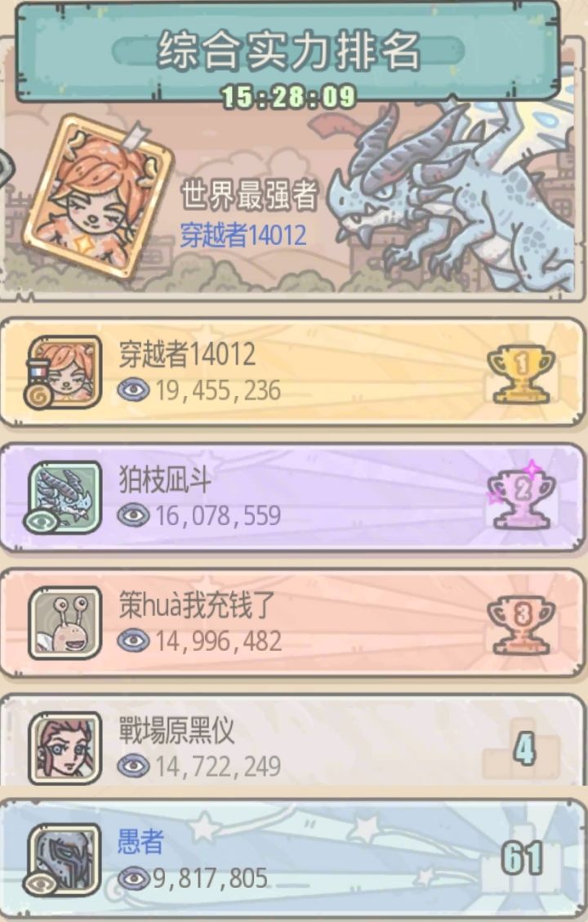Tap the 综合实力排名 title banner
The width and height of the screenshot is (588, 922).
(x=288, y=51)
